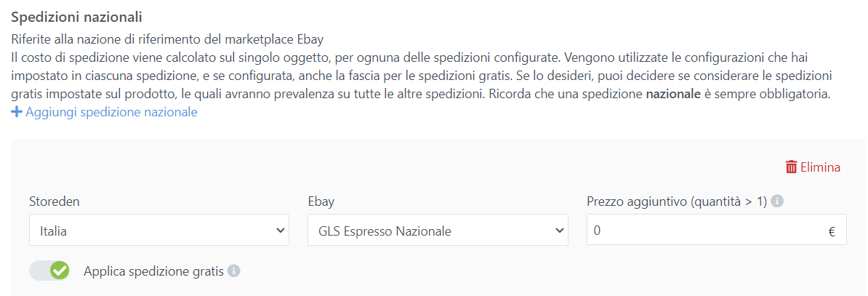The image size is (868, 296).
Task: Focus the Prezzo aggiuntivo input field
Action: (x=705, y=230)
